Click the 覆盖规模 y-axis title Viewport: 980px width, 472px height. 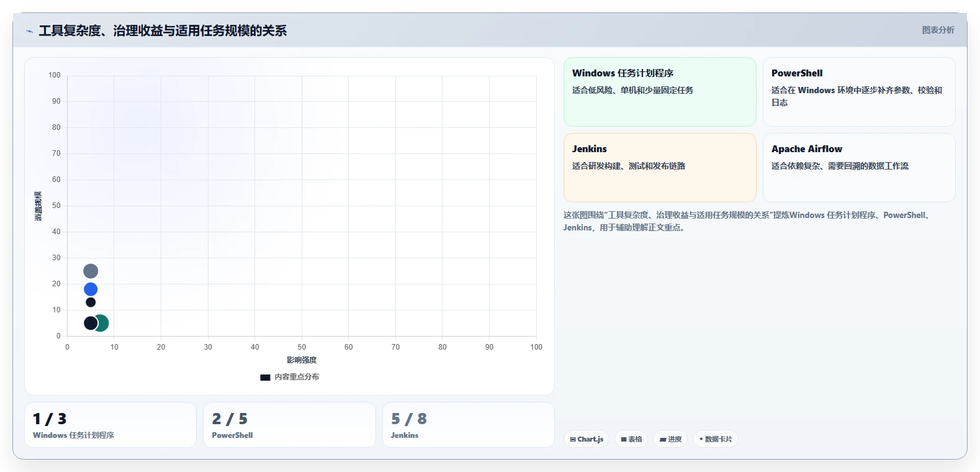coord(38,206)
